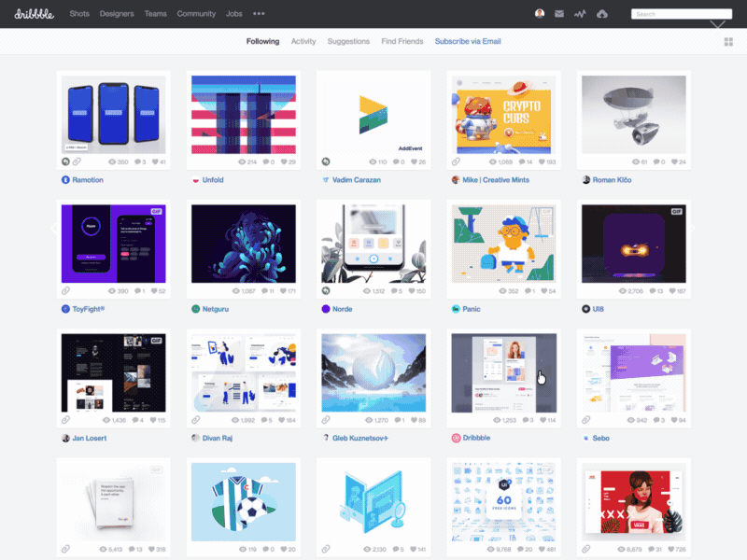
Task: Open the UI8 profile link
Action: pos(598,309)
